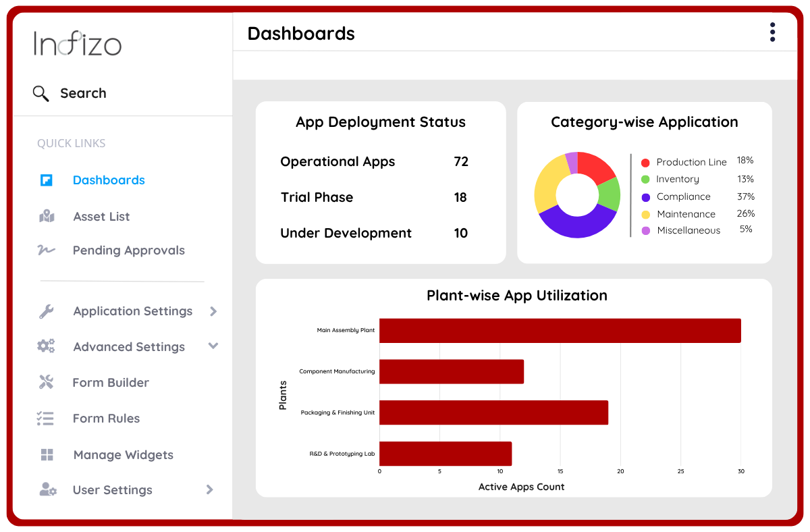Viewport: 810px width, 532px height.
Task: Open Pending Approvals via its squiggle icon
Action: click(45, 250)
